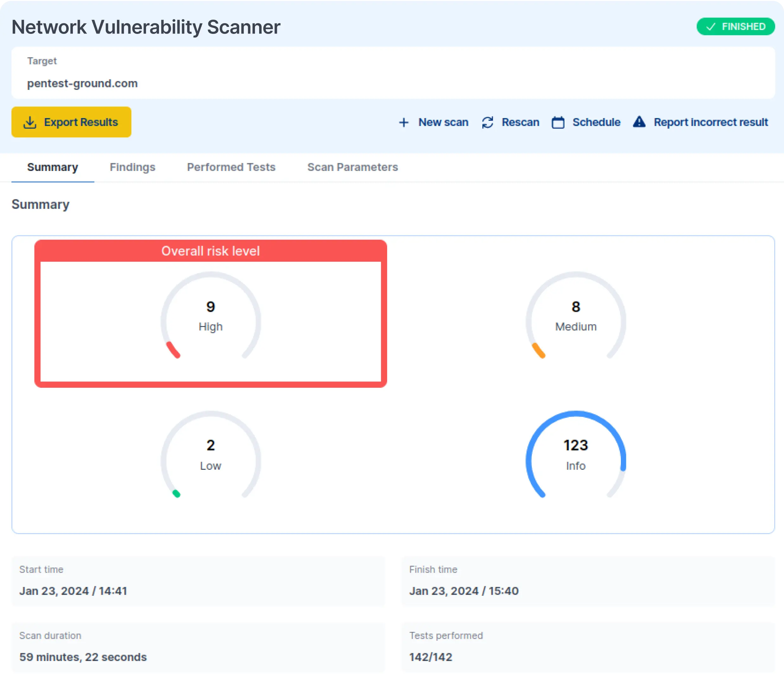The image size is (784, 686).
Task: Select the Summary tab
Action: pos(52,167)
